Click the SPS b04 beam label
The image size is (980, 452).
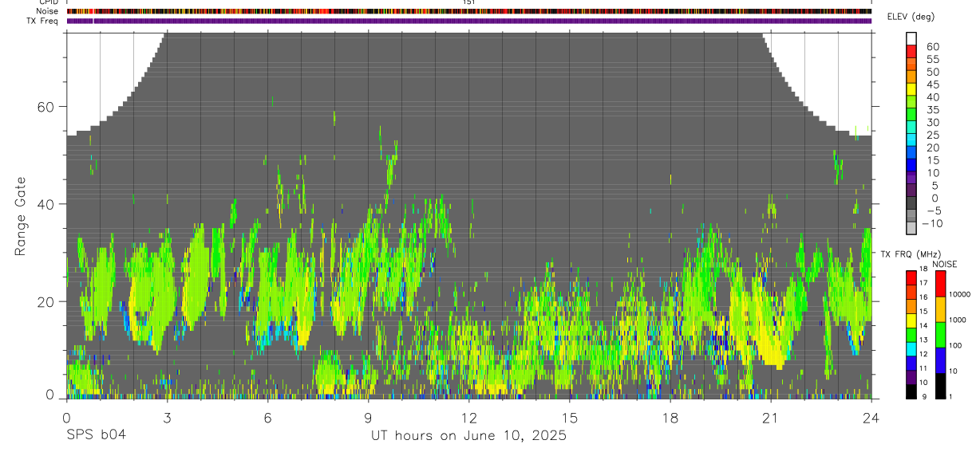click(x=96, y=435)
